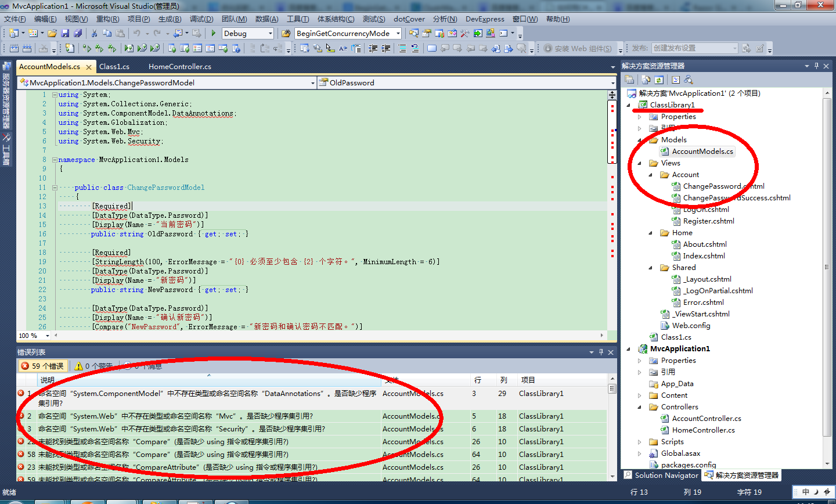Switch to the Class1.cs tab
Screen dimensions: 836x504
(114, 67)
